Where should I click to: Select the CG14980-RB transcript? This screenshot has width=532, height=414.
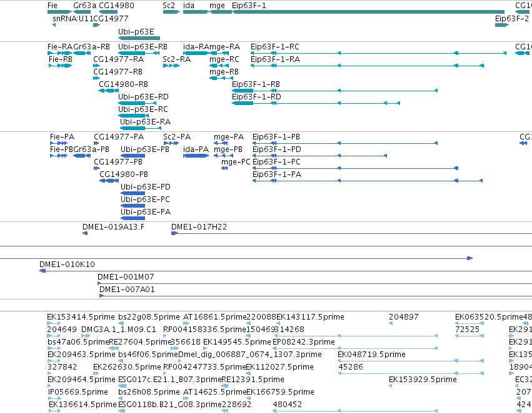[109, 91]
